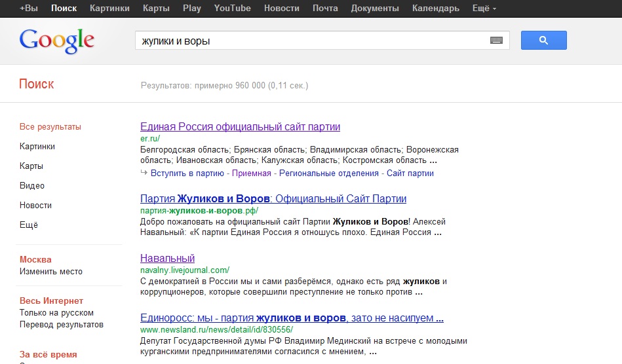Select 'Все результаты' in the left sidebar
The image size is (622, 364).
tap(50, 127)
